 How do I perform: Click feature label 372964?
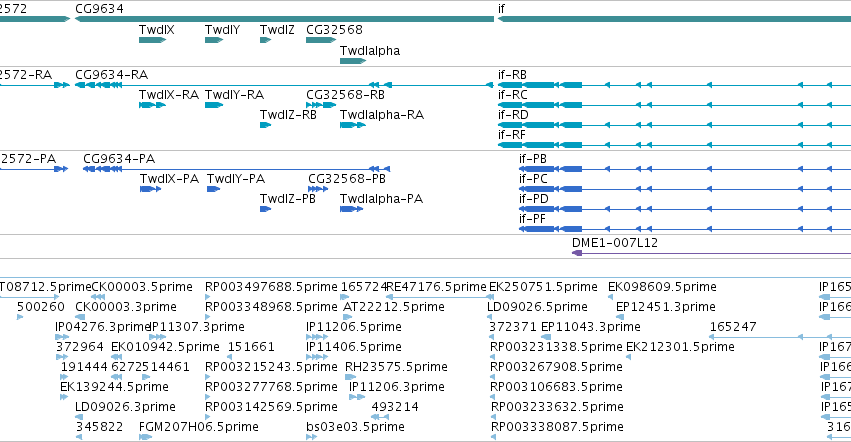pyautogui.click(x=80, y=347)
